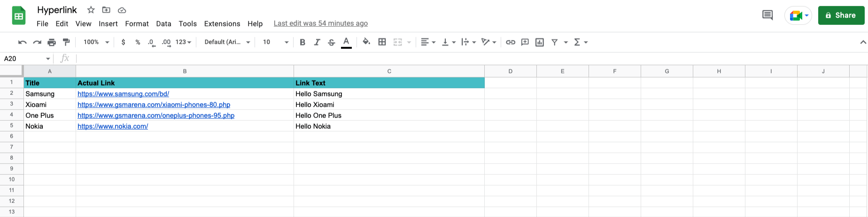This screenshot has height=217, width=868.
Task: Expand the filter views arrow
Action: [x=566, y=42]
